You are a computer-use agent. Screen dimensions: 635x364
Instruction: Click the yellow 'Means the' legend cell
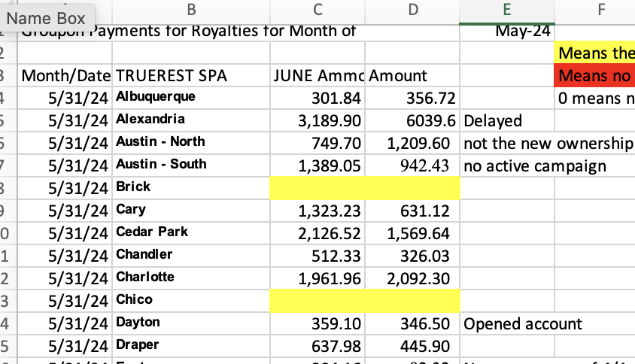[x=596, y=54]
